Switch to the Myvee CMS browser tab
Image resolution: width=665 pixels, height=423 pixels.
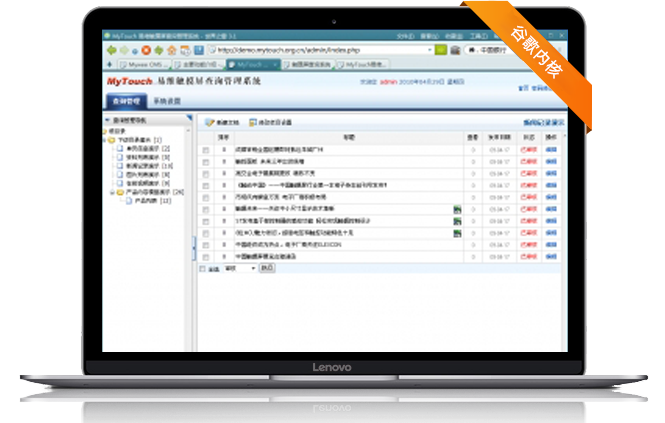point(144,64)
